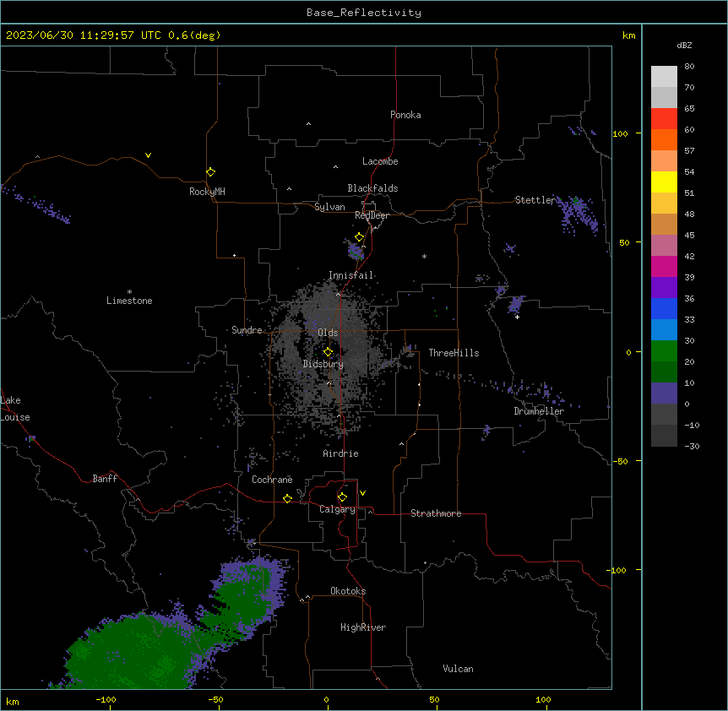Select the Blackfalds label
Image resolution: width=728 pixels, height=711 pixels.
(372, 188)
